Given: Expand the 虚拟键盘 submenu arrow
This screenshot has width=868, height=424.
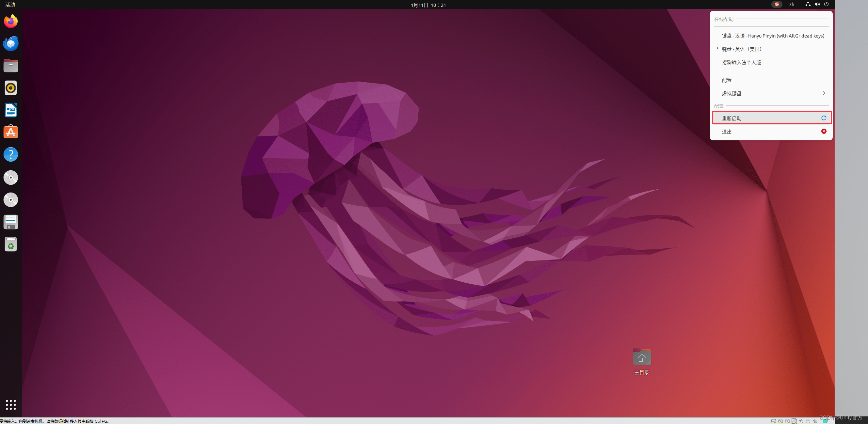Looking at the screenshot, I should (824, 93).
